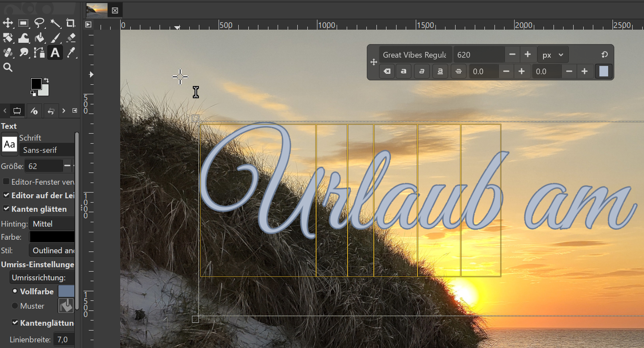Click the text color swatch in floating toolbar
Screen dimensions: 644x348
click(603, 71)
